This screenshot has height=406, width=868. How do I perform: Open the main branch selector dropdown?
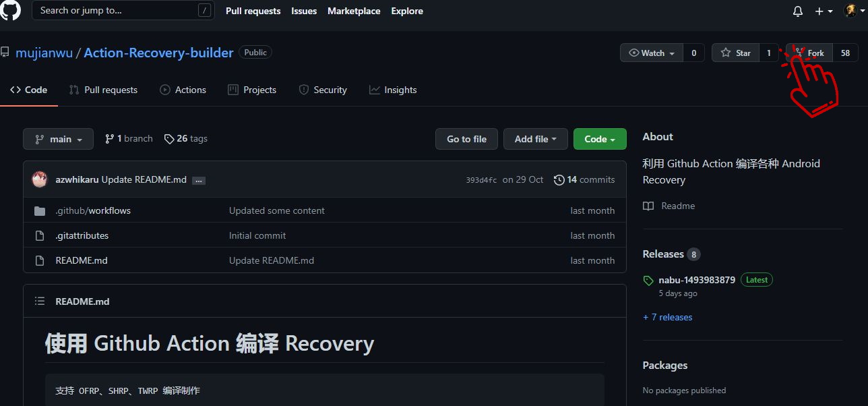(58, 139)
